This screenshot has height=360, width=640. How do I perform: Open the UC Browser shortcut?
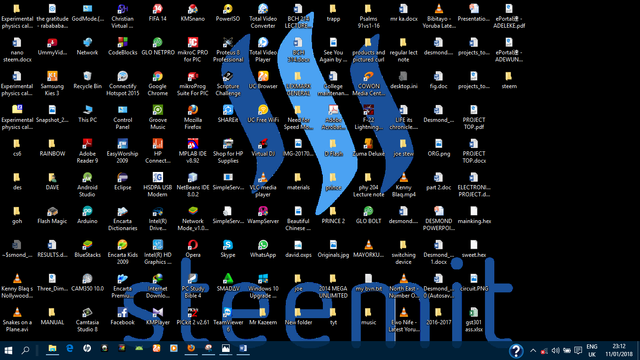(x=263, y=80)
